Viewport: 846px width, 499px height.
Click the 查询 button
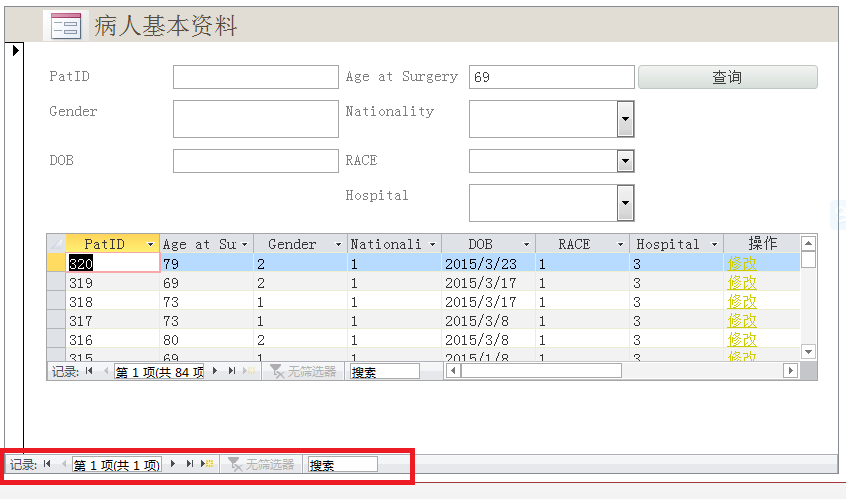[x=727, y=77]
